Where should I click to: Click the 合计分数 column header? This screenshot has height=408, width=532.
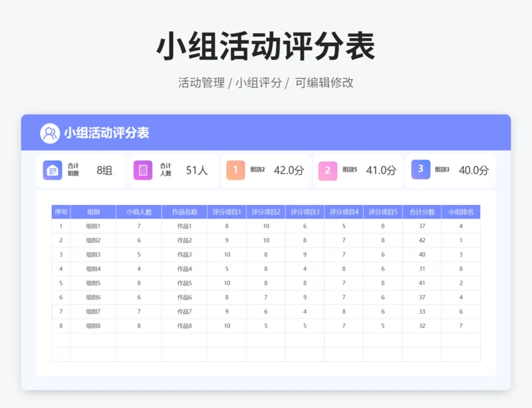point(422,212)
